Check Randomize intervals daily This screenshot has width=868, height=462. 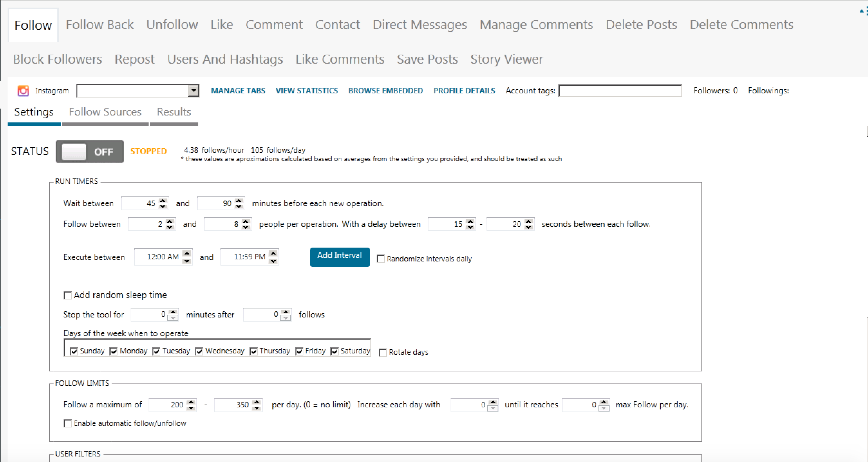pos(381,259)
